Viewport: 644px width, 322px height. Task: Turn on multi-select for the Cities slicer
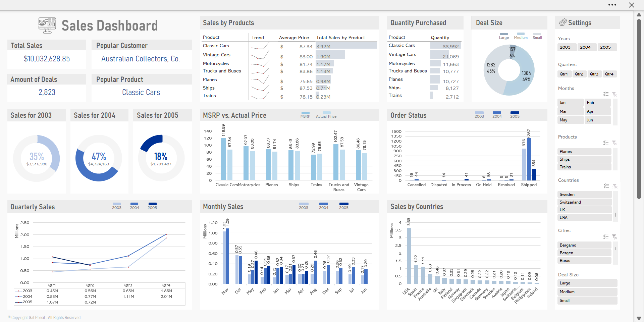(606, 237)
